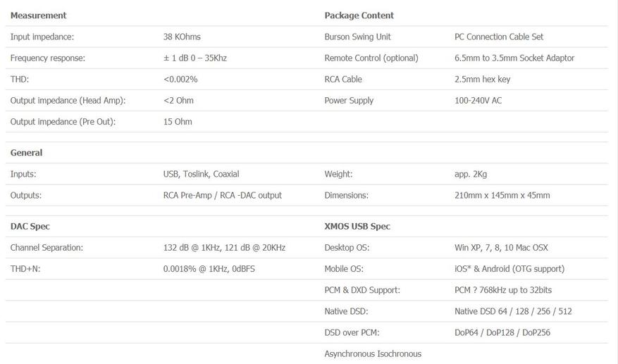Select Remote Control (optional) item

[x=371, y=58]
